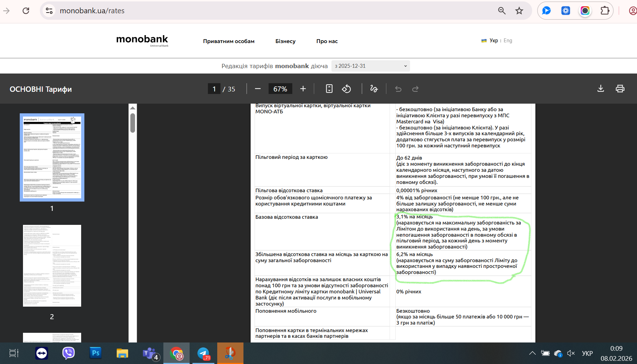The height and width of the screenshot is (364, 637).
Task: Open the rainbow camera extension
Action: click(585, 11)
